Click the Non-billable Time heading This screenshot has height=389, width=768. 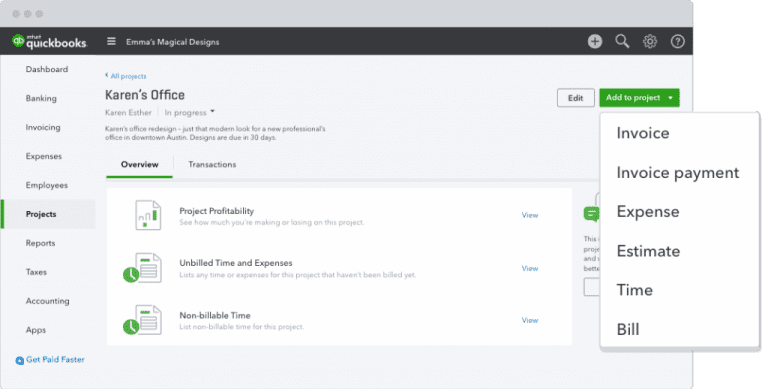(x=215, y=316)
